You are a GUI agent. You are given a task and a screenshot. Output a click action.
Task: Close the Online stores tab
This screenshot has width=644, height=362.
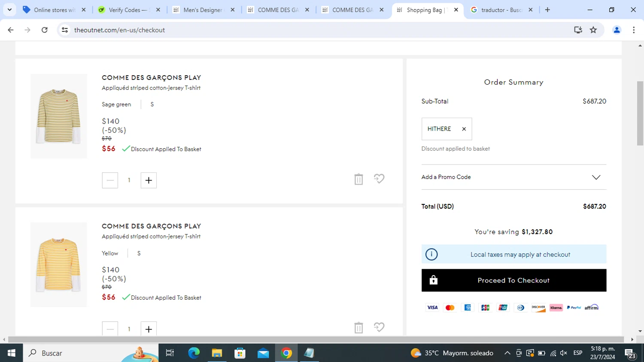pos(84,10)
